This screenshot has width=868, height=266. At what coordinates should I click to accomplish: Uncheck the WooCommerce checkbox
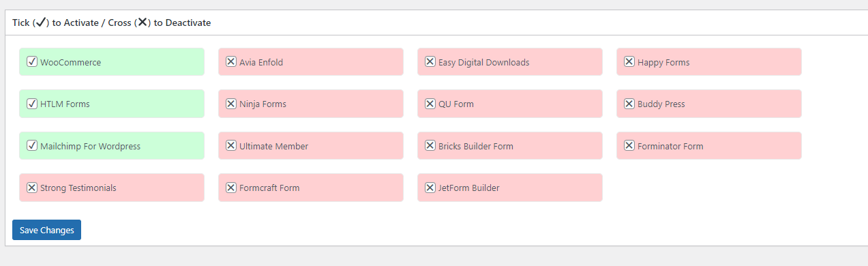click(x=31, y=61)
